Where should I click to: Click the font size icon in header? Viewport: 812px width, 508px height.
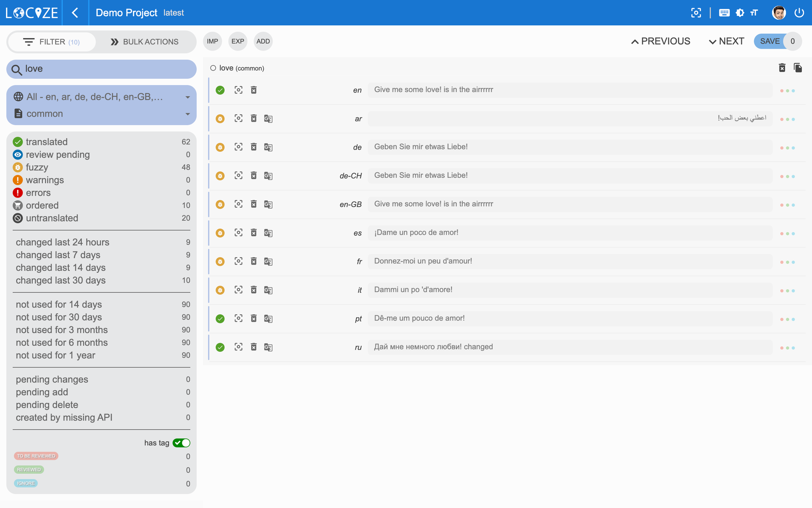pyautogui.click(x=754, y=13)
